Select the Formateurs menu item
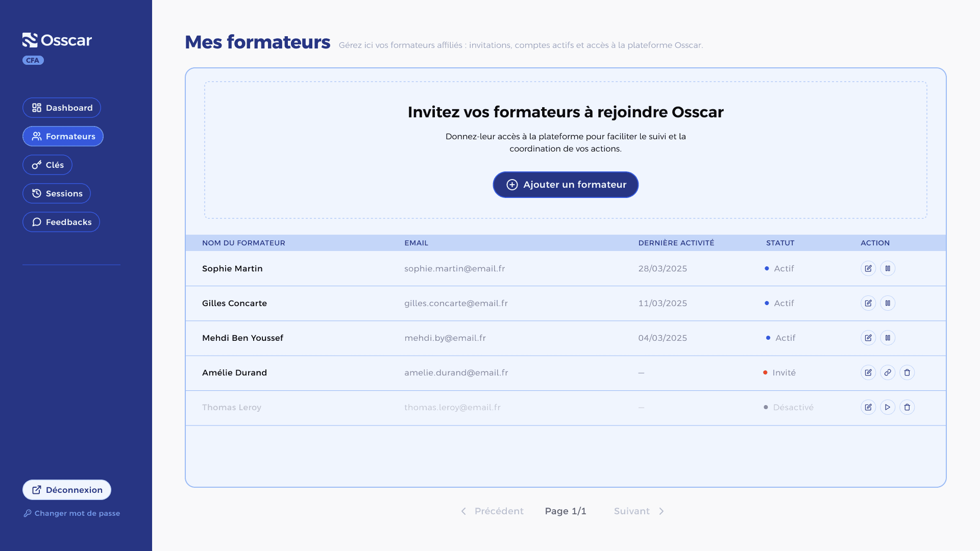 tap(63, 136)
